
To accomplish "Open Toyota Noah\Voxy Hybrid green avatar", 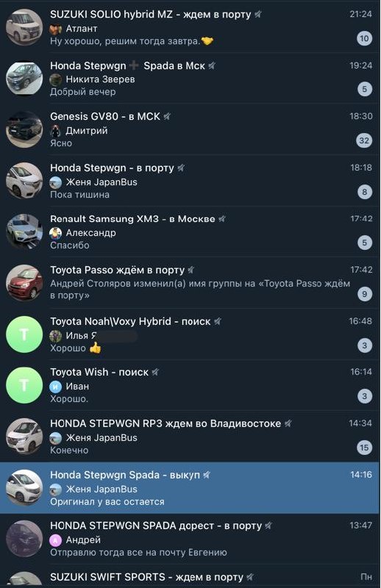I will coord(24,334).
